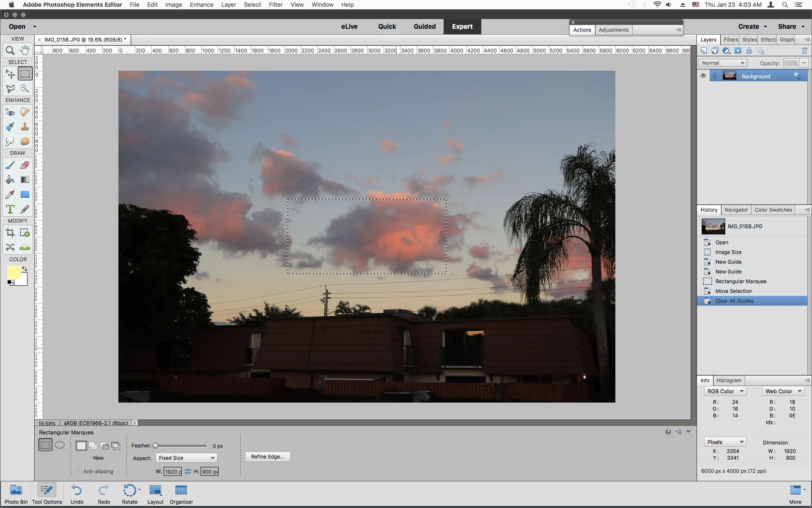Select the Crop tool

tap(10, 232)
